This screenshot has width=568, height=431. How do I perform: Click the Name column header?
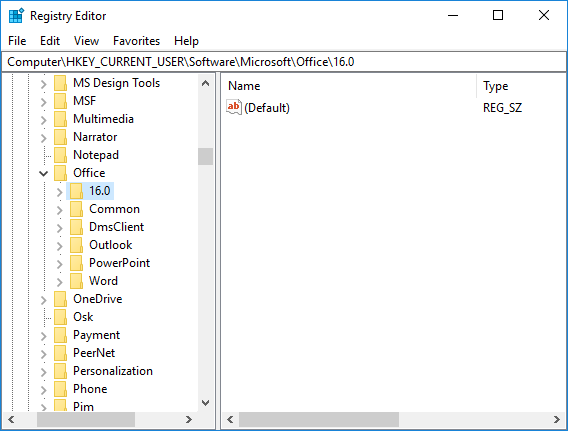click(349, 86)
